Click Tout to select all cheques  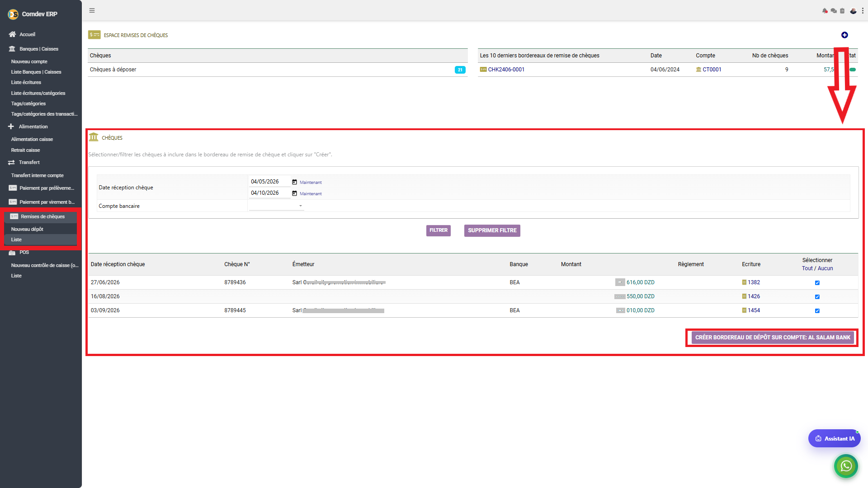(x=807, y=268)
